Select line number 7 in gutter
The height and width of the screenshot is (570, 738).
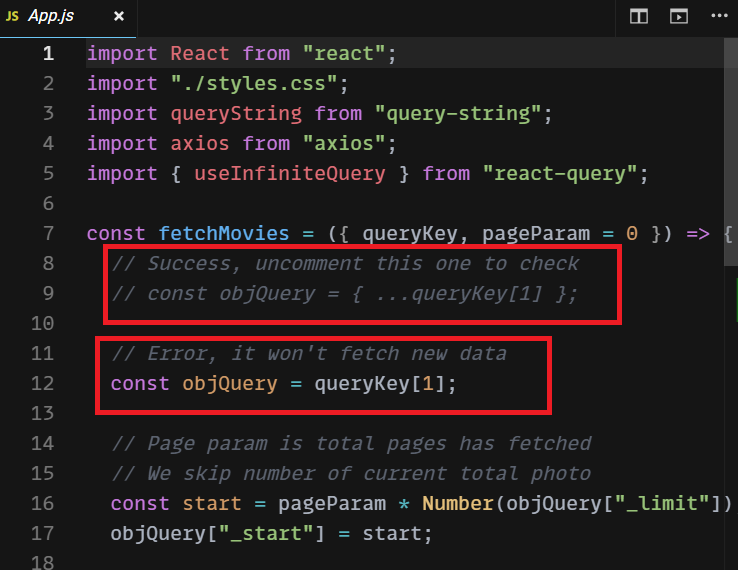pyautogui.click(x=48, y=234)
